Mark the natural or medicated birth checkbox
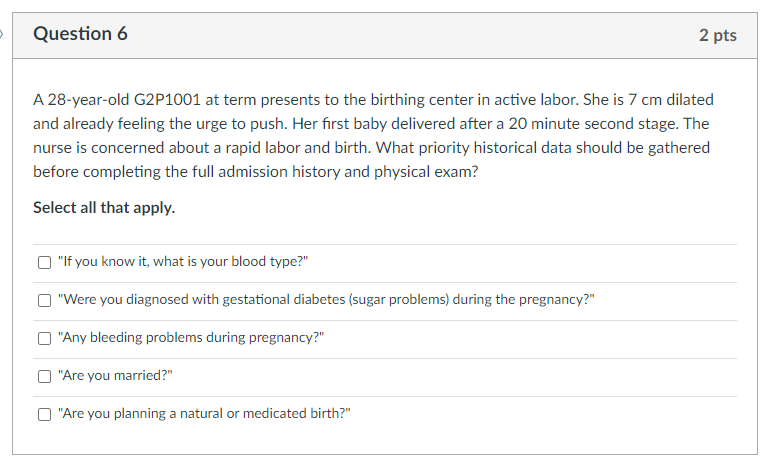773x469 pixels. click(x=44, y=414)
